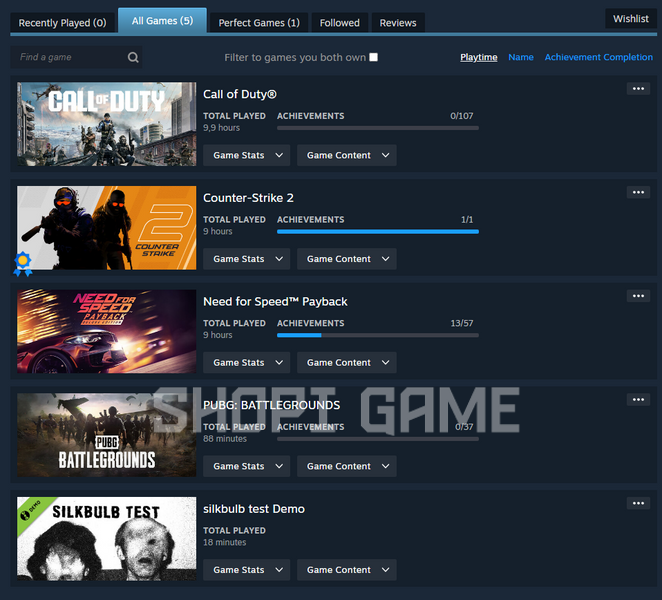Image resolution: width=662 pixels, height=600 pixels.
Task: Open silkbulb test Demo title link
Action: (254, 509)
